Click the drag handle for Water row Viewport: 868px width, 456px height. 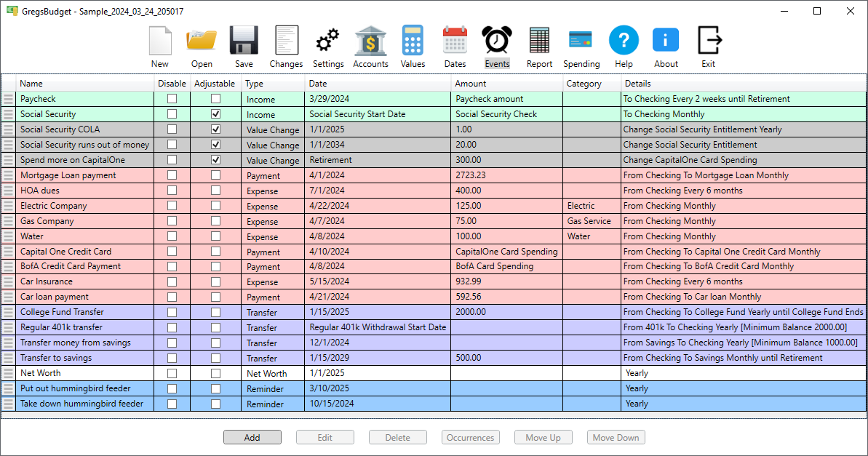click(x=8, y=236)
